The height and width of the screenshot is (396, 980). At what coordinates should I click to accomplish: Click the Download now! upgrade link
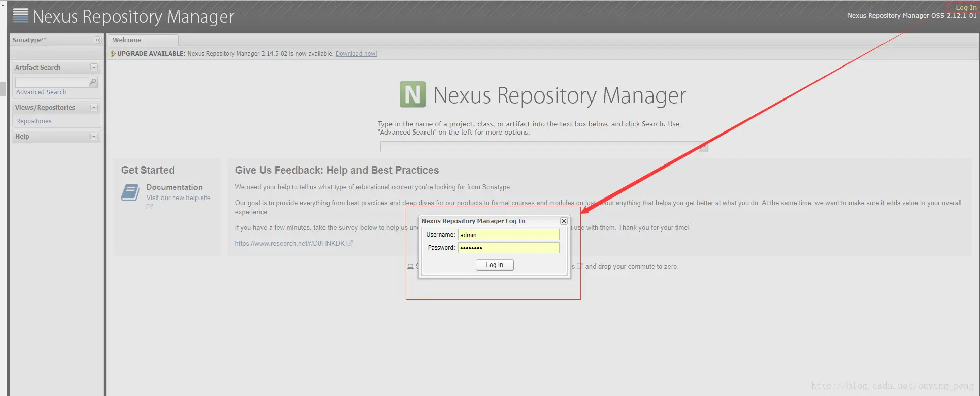tap(356, 54)
